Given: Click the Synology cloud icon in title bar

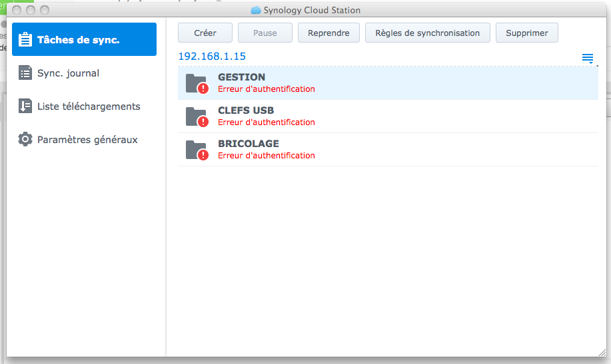Looking at the screenshot, I should (256, 10).
